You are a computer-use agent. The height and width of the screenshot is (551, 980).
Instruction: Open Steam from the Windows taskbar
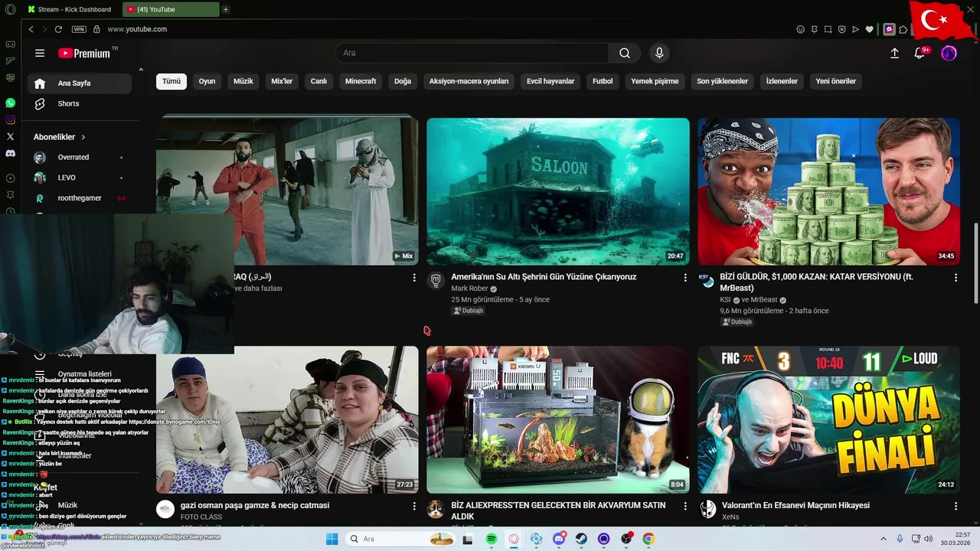click(x=581, y=539)
